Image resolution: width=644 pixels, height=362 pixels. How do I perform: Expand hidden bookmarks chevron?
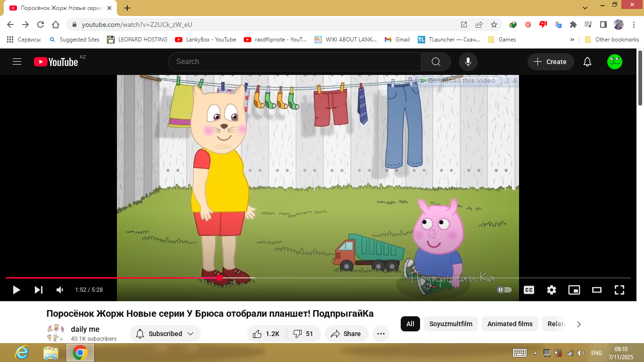572,40
